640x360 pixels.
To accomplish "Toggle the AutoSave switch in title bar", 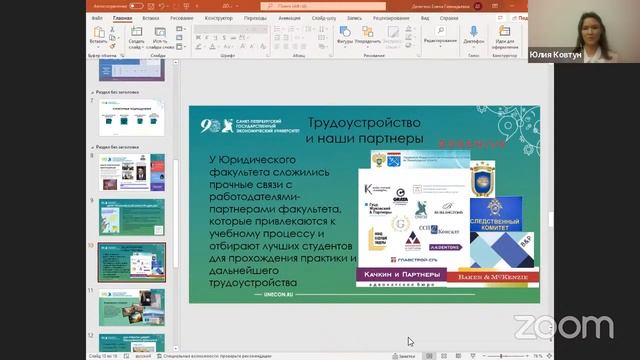I will [136, 6].
